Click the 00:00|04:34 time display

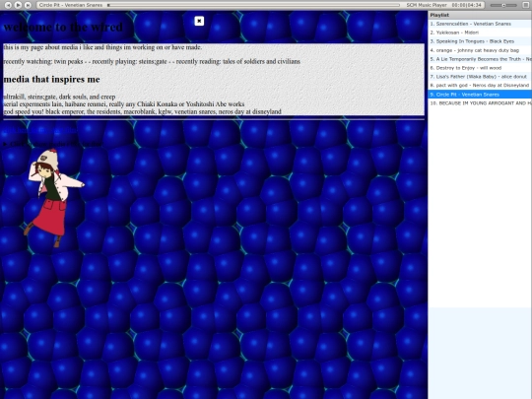click(467, 5)
